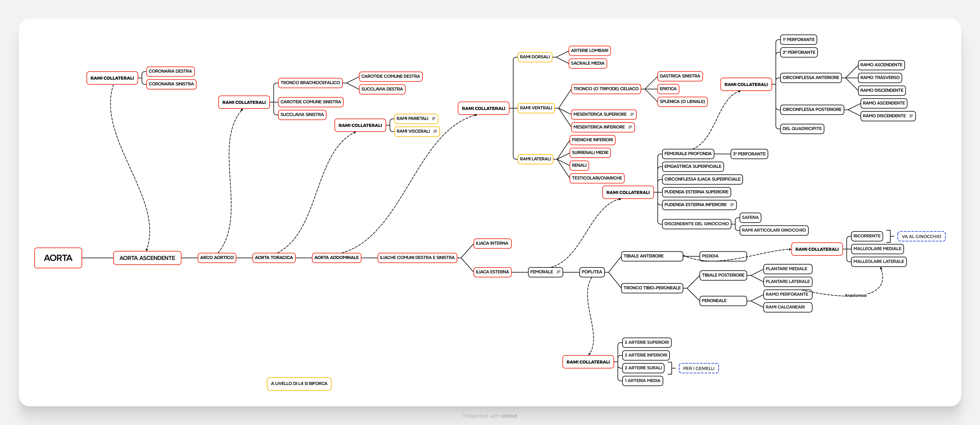Click the AORTA TORACICA node

tap(274, 258)
